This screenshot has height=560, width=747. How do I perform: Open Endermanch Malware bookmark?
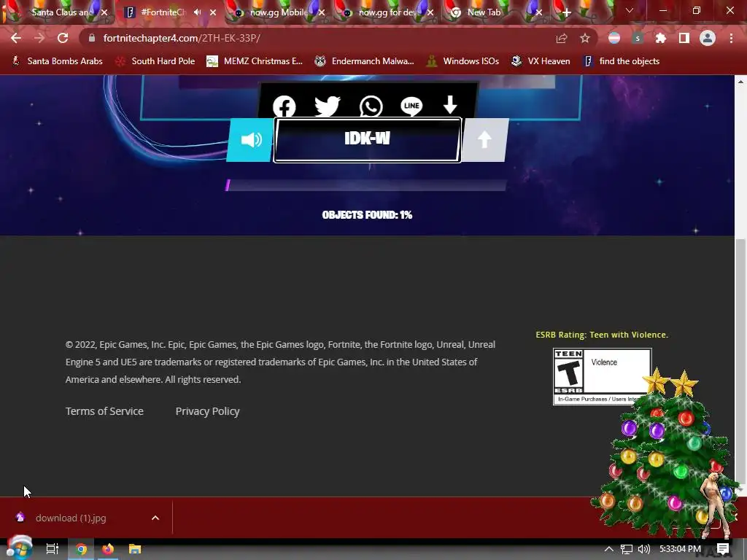[365, 61]
